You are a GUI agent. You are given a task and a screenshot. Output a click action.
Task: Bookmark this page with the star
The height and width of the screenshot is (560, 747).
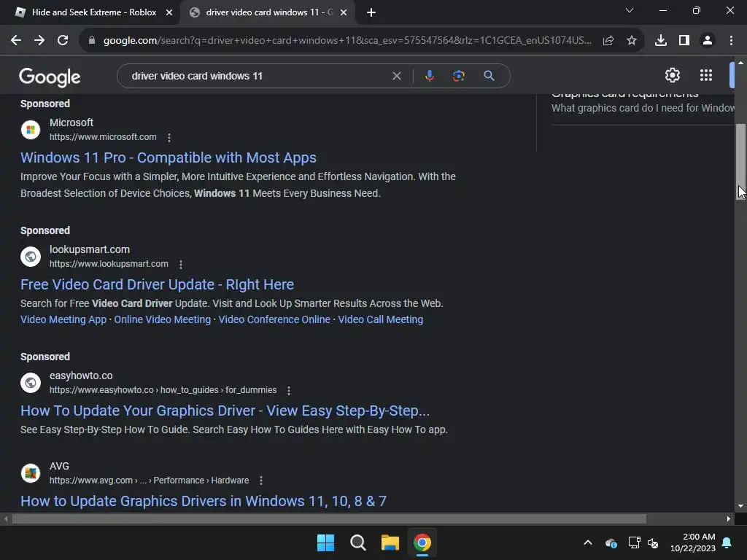[632, 41]
